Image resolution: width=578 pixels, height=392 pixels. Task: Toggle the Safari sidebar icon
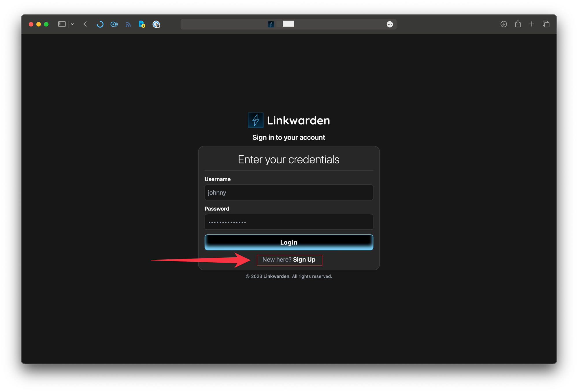coord(62,24)
